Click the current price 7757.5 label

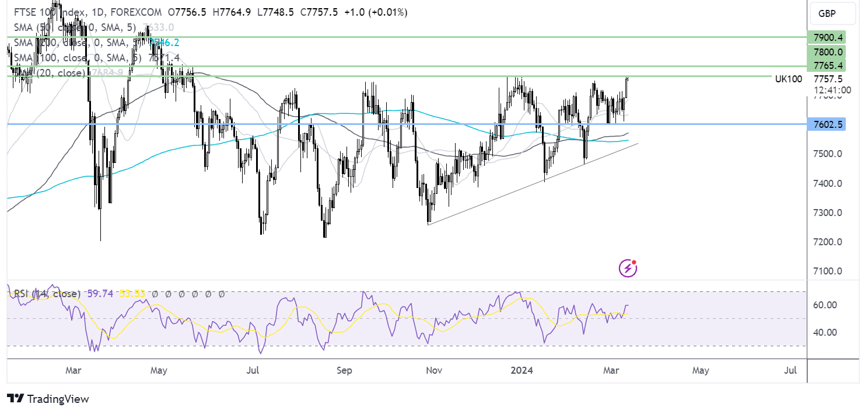pos(828,79)
